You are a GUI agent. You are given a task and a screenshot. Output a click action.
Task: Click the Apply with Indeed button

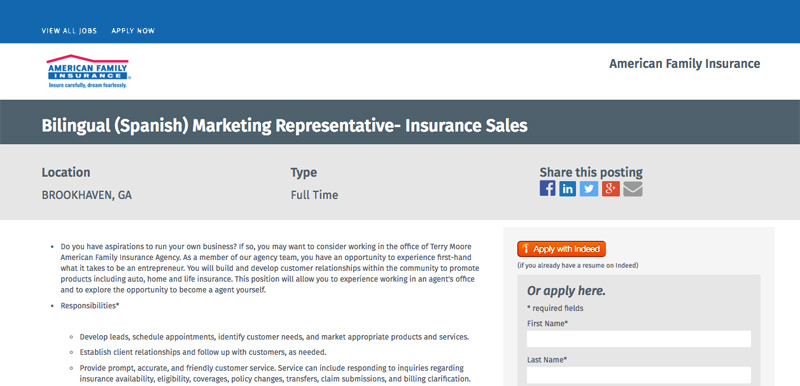[561, 249]
